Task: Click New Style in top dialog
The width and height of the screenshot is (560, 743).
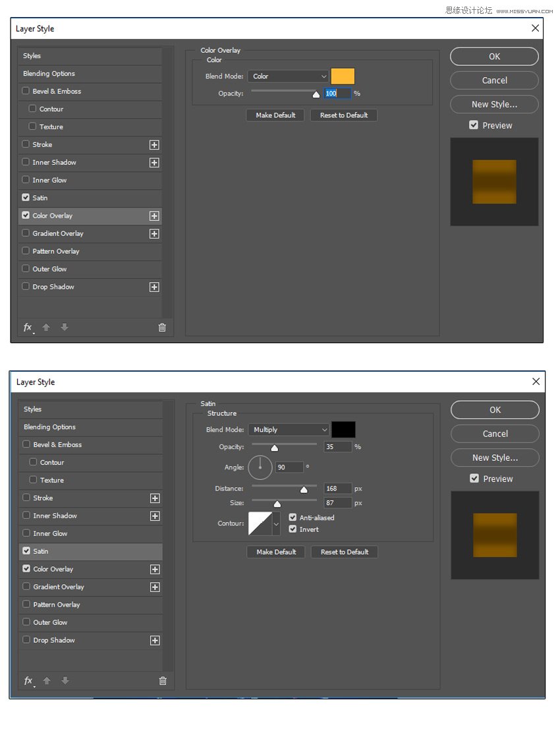Action: point(494,104)
